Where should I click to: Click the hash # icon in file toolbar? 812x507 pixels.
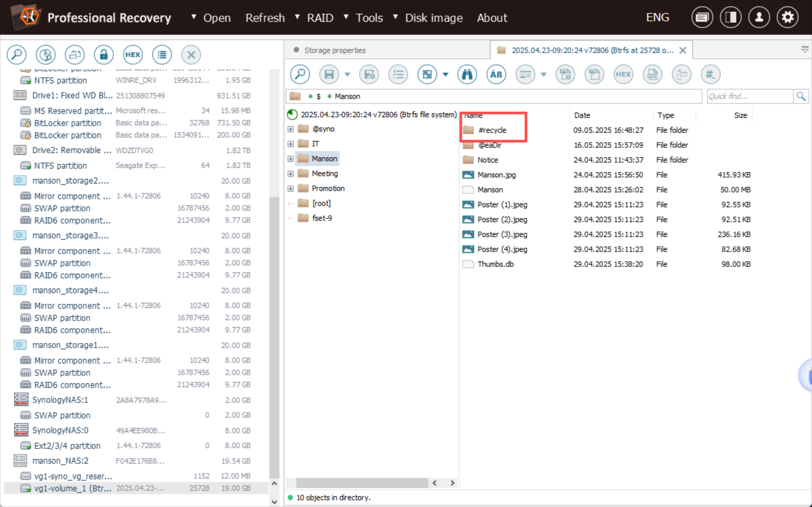pyautogui.click(x=710, y=74)
